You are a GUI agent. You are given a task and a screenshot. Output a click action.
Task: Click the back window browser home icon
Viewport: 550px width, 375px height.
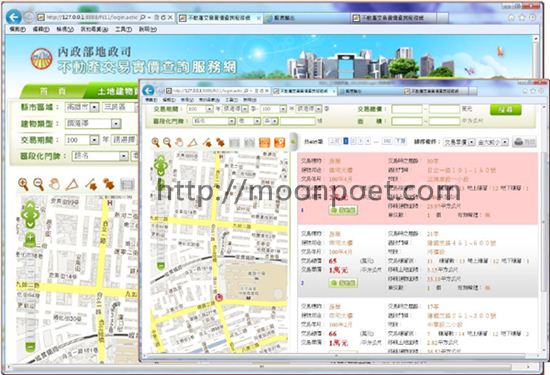point(512,18)
